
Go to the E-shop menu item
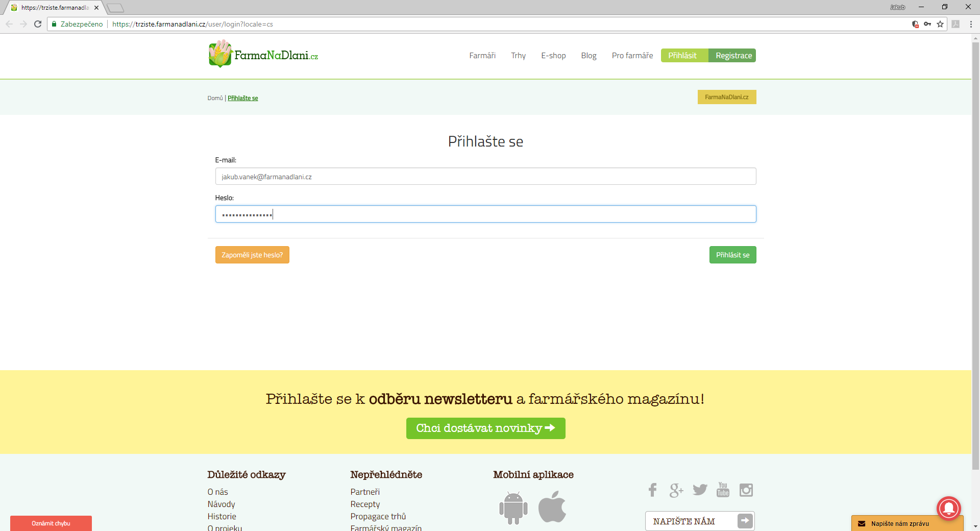(553, 56)
